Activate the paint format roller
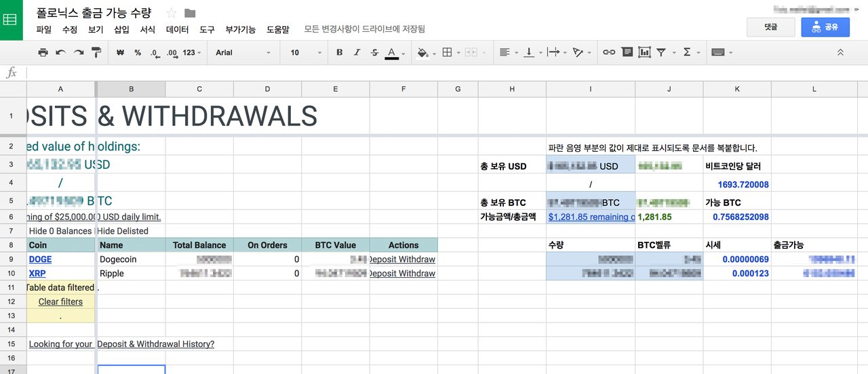 click(96, 52)
